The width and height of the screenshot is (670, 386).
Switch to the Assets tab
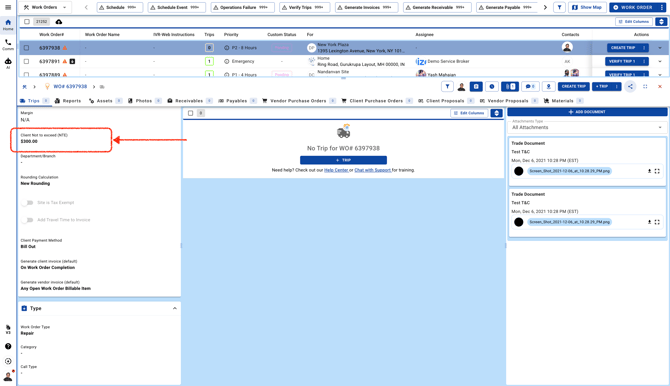105,101
